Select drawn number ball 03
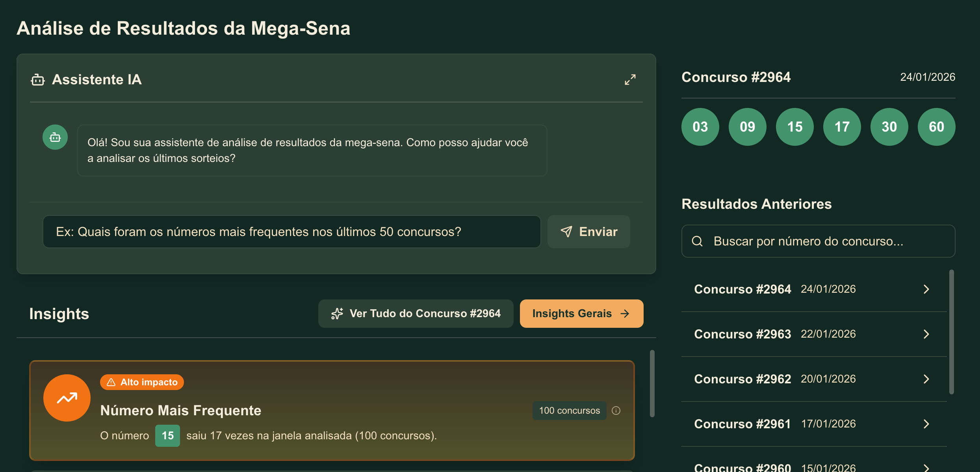The image size is (980, 472). [700, 127]
